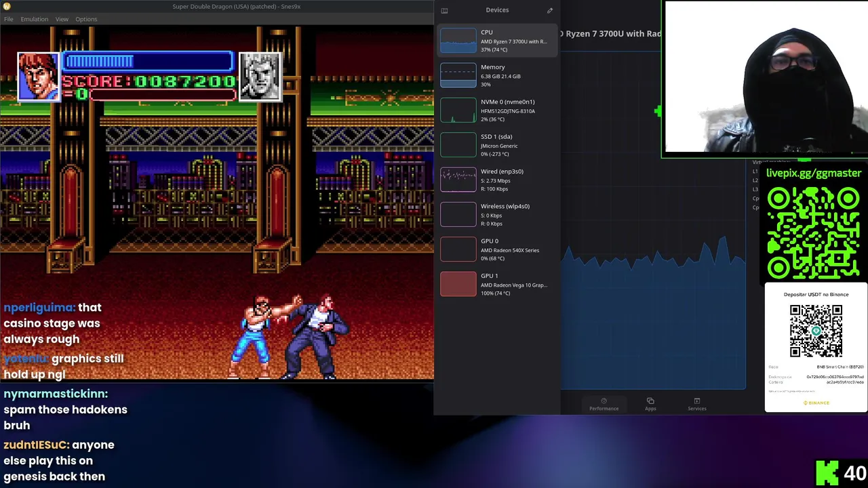Click the green livepix QR code
This screenshot has width=868, height=488.
pyautogui.click(x=813, y=233)
